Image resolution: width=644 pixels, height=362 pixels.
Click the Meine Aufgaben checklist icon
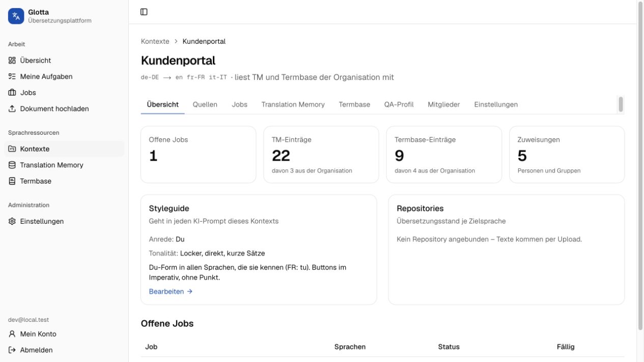point(12,76)
